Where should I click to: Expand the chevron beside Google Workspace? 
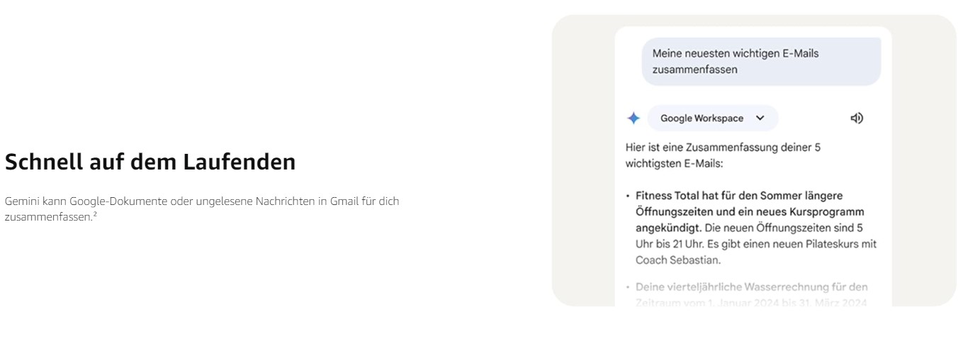[760, 118]
